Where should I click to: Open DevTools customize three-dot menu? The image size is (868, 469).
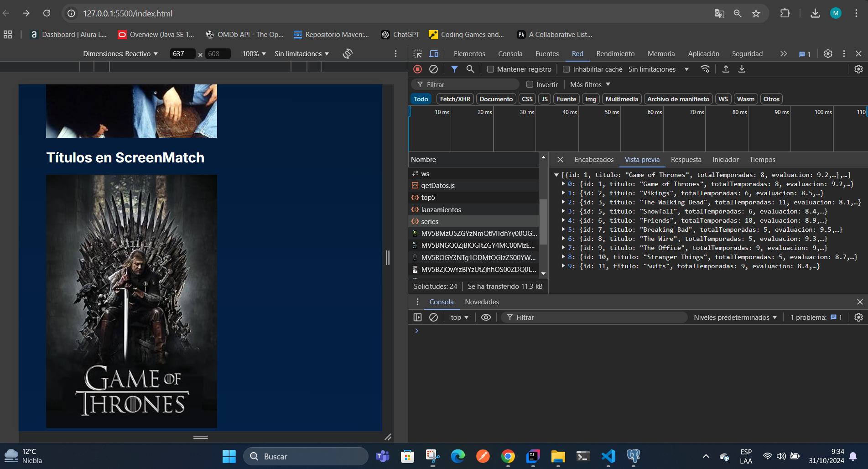844,53
